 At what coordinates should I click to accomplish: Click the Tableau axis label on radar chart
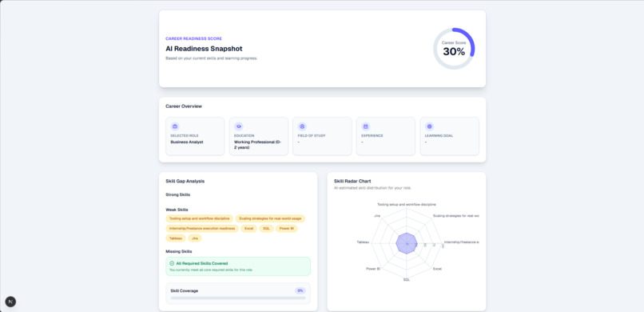[363, 242]
